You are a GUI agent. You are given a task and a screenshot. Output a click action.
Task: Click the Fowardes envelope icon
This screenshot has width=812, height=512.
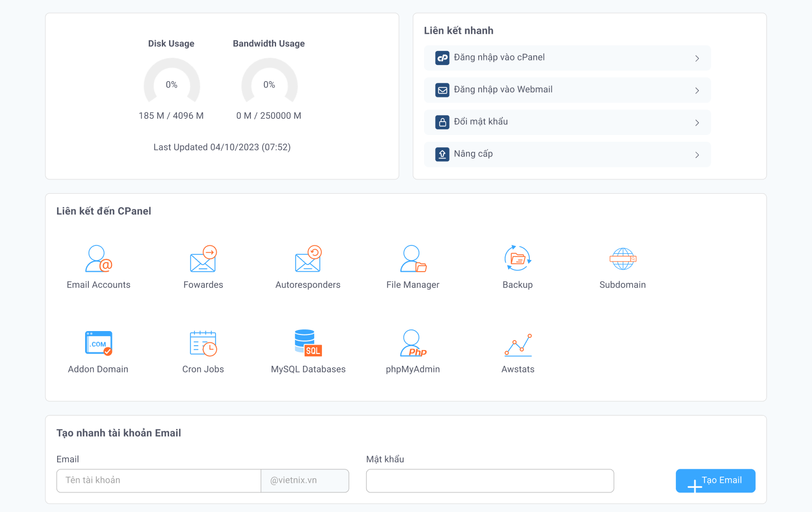(203, 259)
